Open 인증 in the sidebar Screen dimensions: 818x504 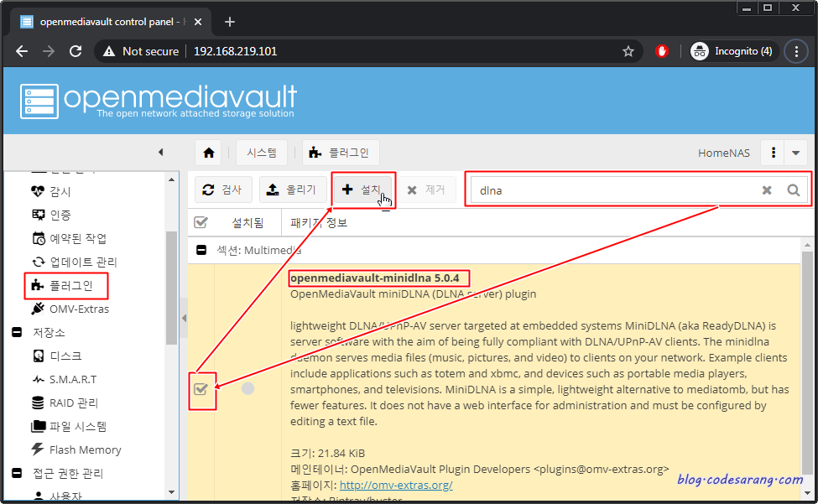(x=60, y=215)
